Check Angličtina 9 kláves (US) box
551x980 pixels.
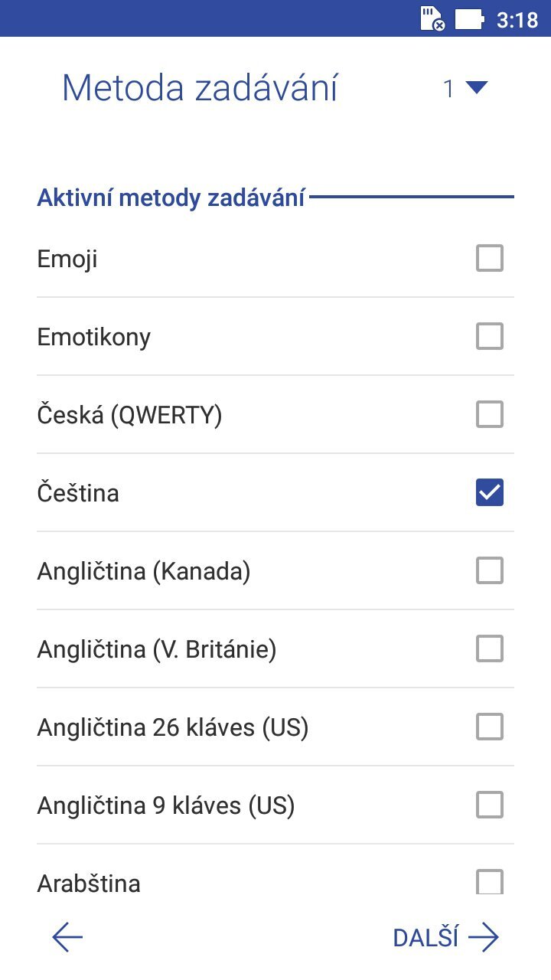click(x=490, y=805)
